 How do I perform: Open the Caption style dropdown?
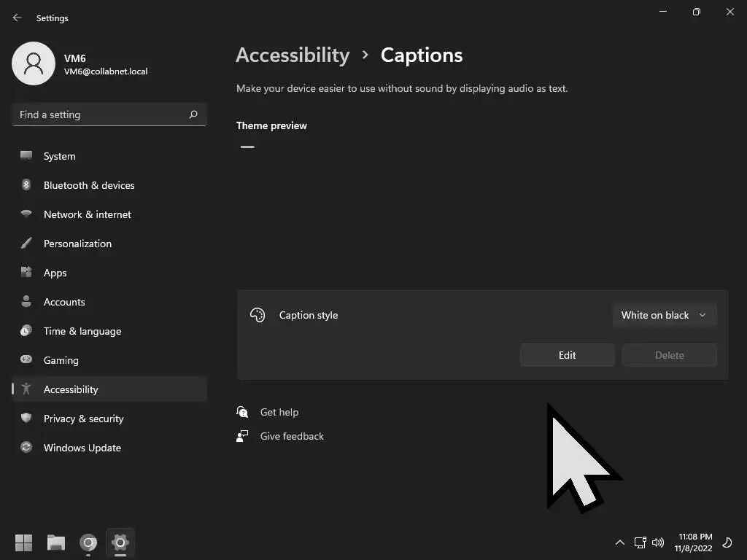tap(664, 315)
